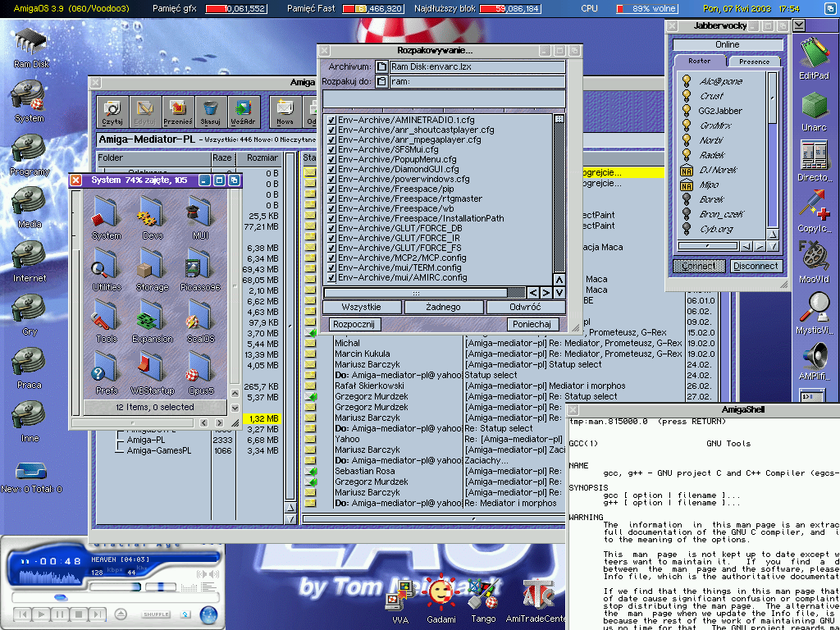Click the dock's top dropdown arrow button

pyautogui.click(x=799, y=25)
